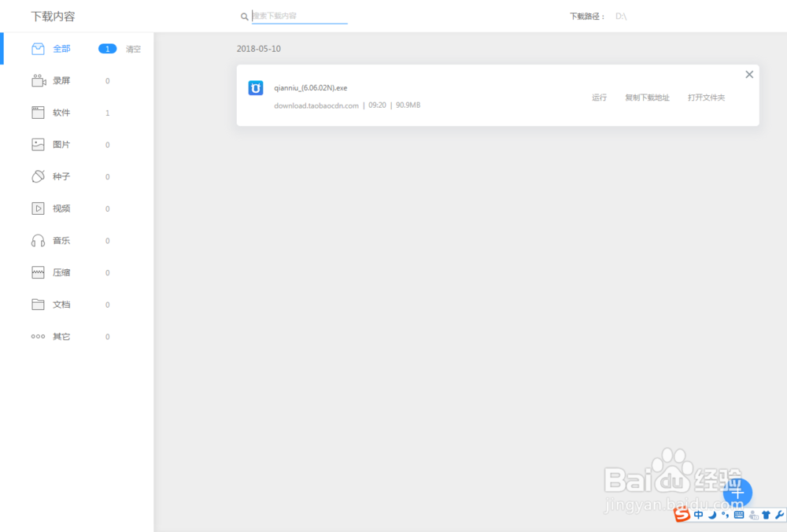787x532 pixels.
Task: Focus the 搜索下载内容 search field
Action: pos(300,16)
